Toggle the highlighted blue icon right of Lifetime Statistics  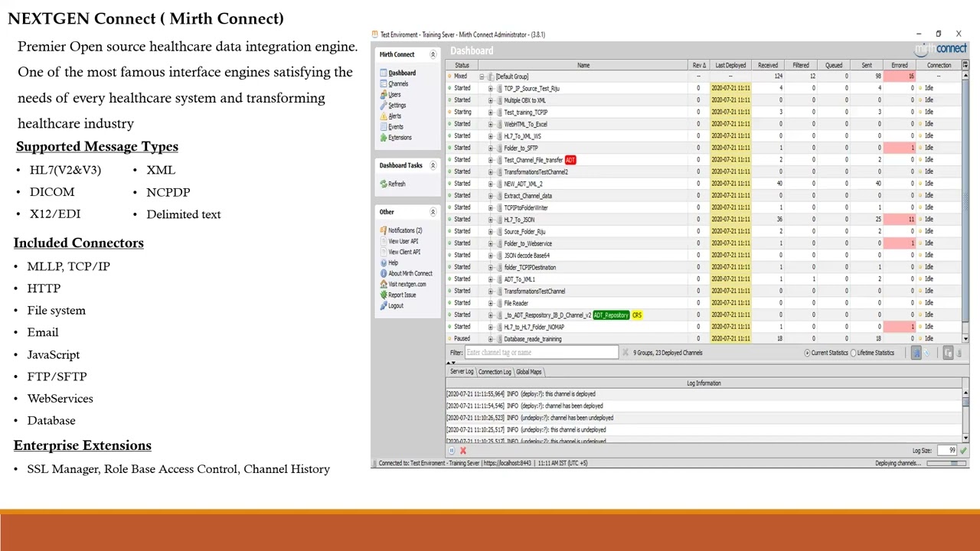pyautogui.click(x=916, y=353)
